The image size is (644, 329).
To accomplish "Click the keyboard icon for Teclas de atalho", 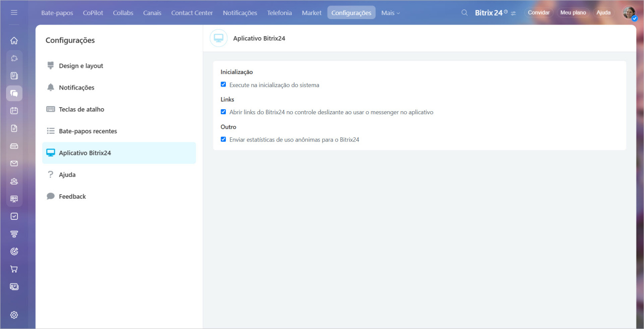I will click(50, 109).
